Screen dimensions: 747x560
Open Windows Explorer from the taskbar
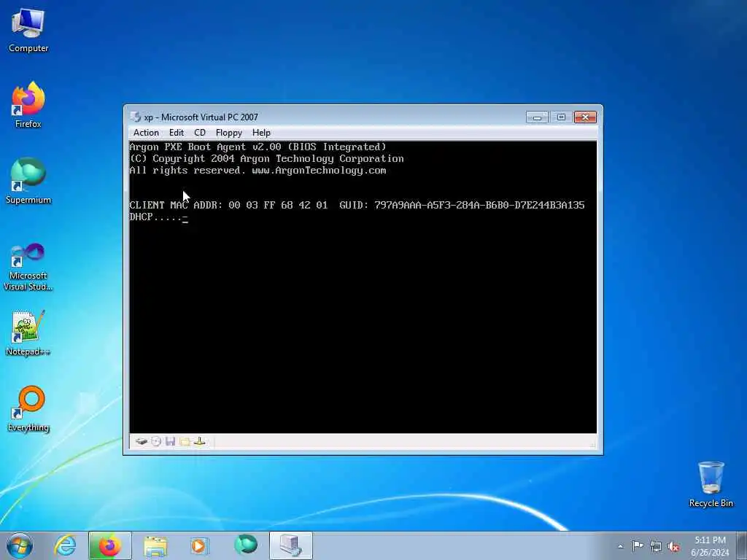click(155, 545)
